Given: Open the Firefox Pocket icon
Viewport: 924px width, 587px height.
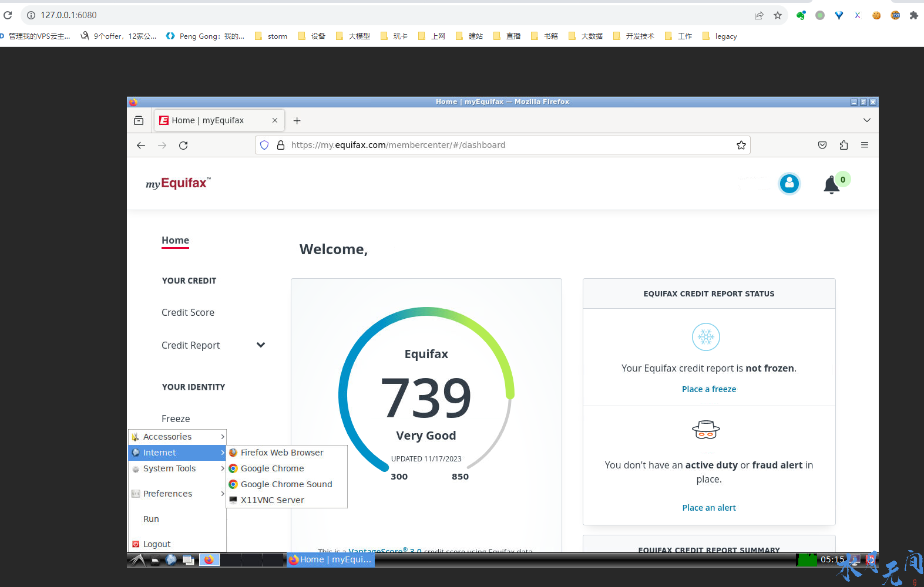Looking at the screenshot, I should 822,145.
